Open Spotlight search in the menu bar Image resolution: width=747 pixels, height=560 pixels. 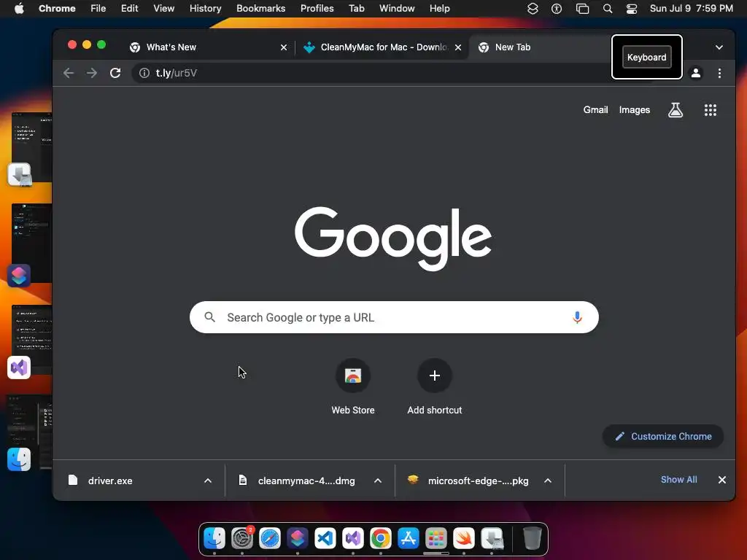[x=607, y=9]
